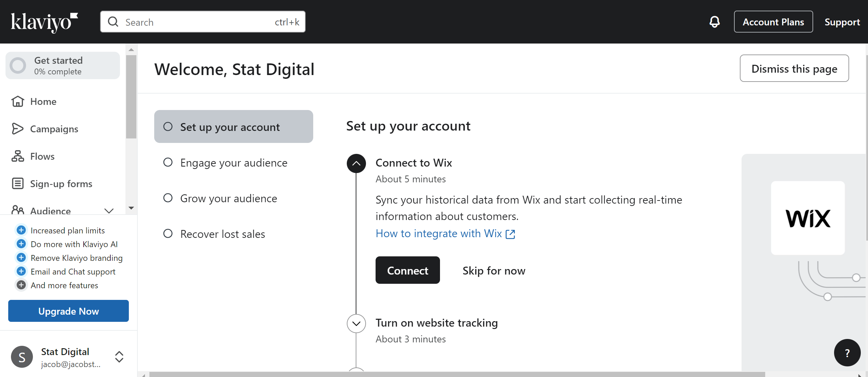
Task: Click the Audience people icon
Action: 17,209
